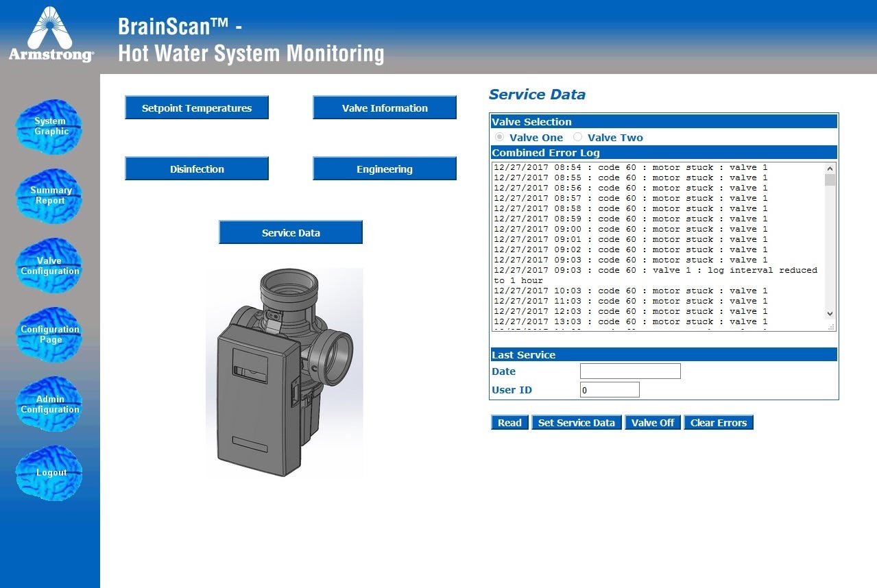The height and width of the screenshot is (588, 877).
Task: Click the User ID input field
Action: [610, 390]
